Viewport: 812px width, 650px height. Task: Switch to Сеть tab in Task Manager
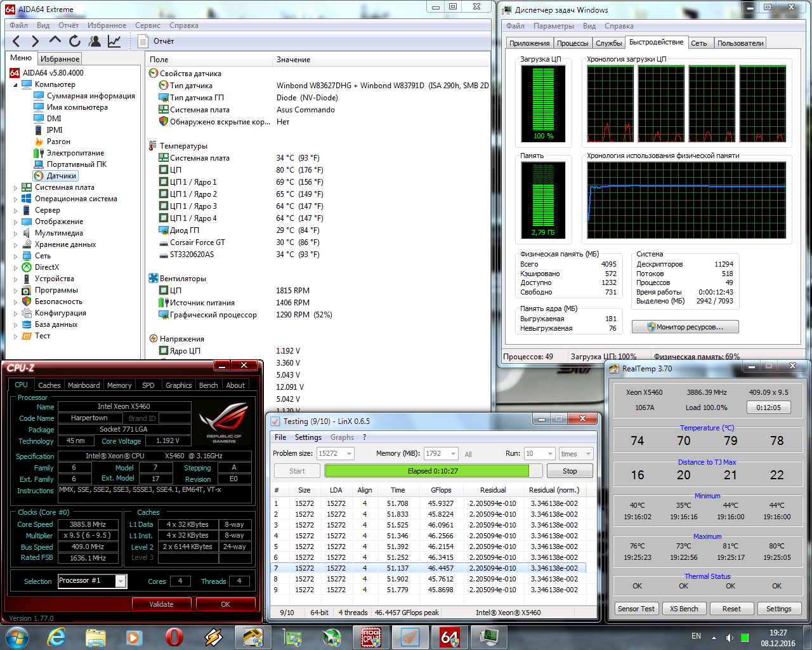(x=699, y=43)
